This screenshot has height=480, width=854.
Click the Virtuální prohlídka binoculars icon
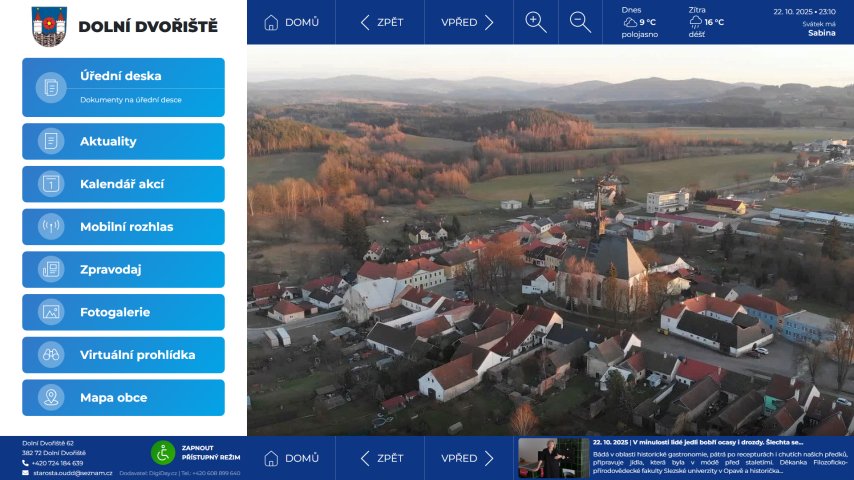coord(51,355)
